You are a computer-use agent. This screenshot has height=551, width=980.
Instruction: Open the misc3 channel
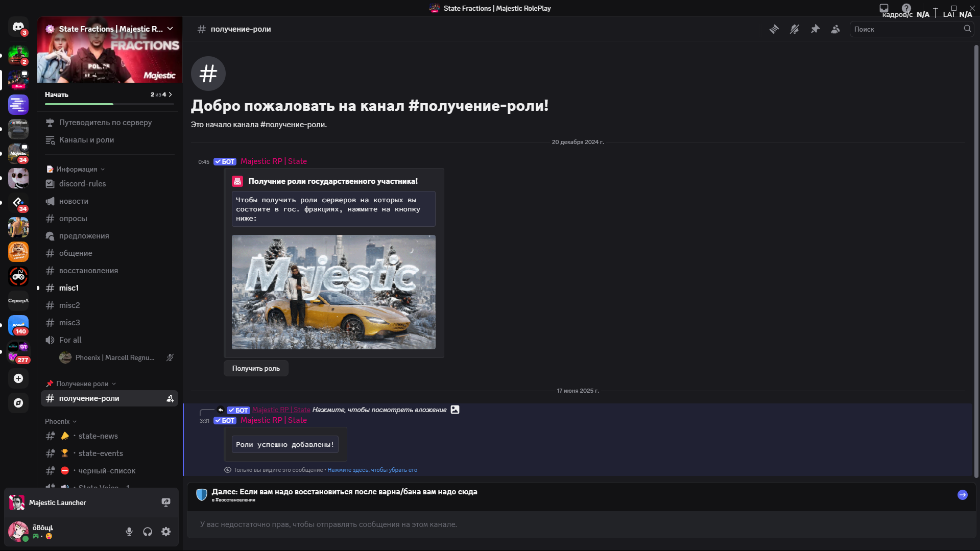109,323
